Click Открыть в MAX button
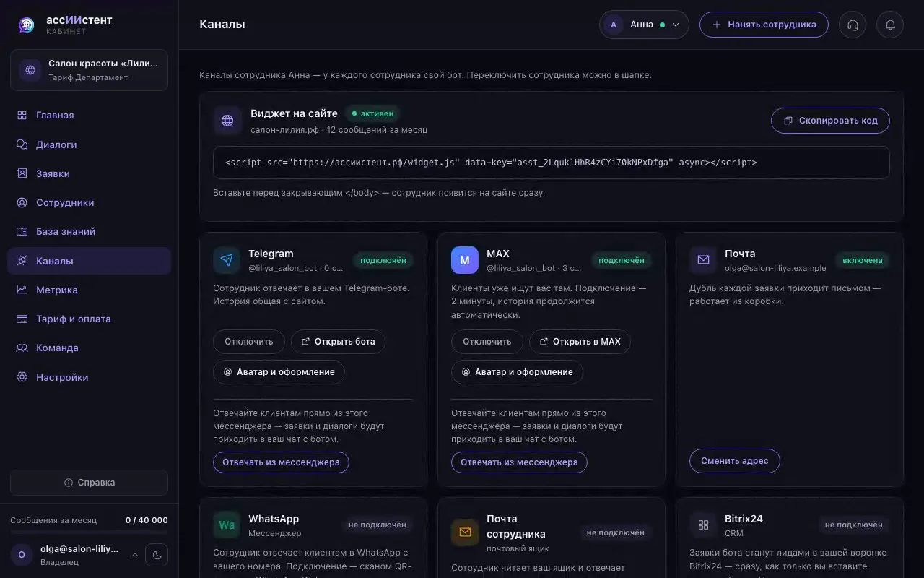The height and width of the screenshot is (578, 924). (580, 342)
